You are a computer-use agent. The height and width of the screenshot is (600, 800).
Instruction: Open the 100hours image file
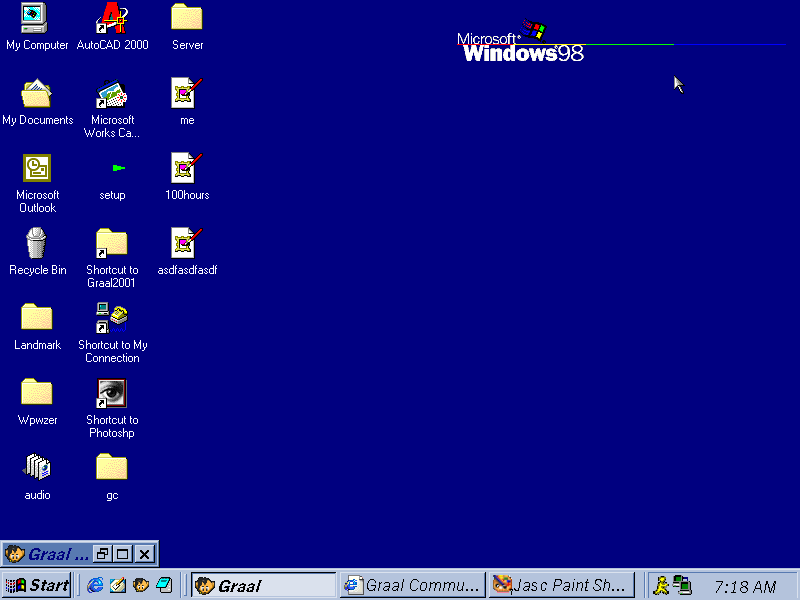point(187,168)
